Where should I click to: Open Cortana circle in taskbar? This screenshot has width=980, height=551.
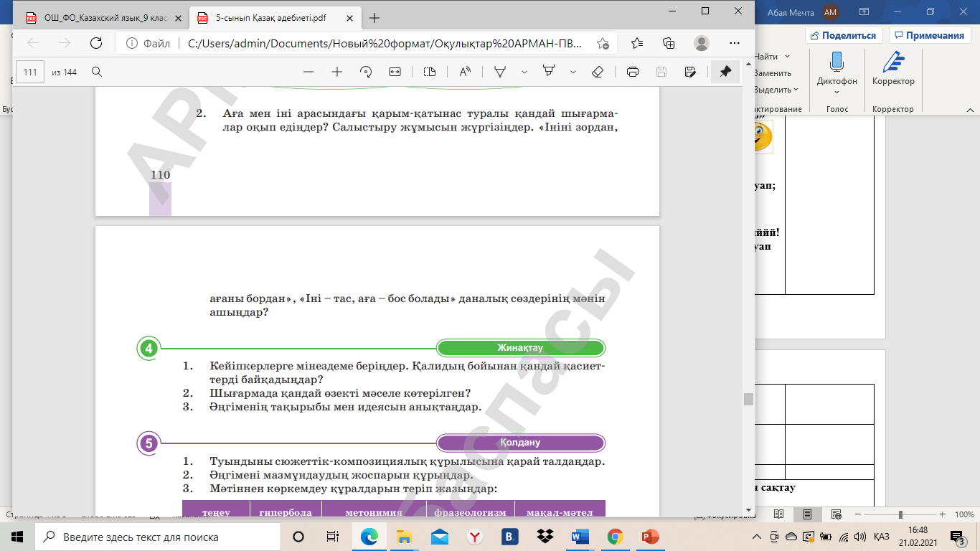point(298,537)
